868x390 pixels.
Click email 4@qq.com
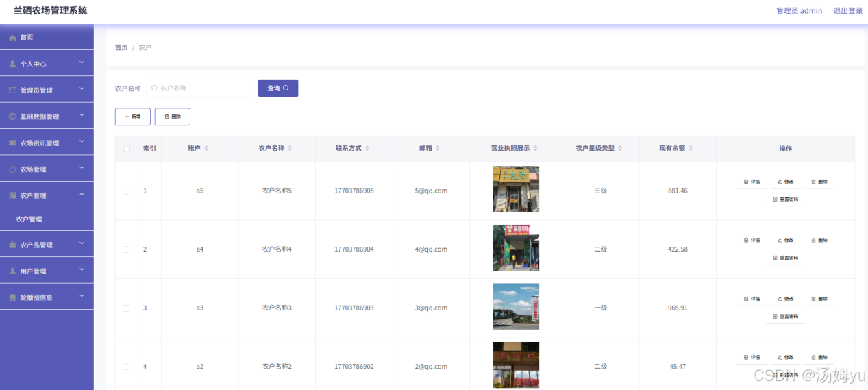[x=431, y=249]
